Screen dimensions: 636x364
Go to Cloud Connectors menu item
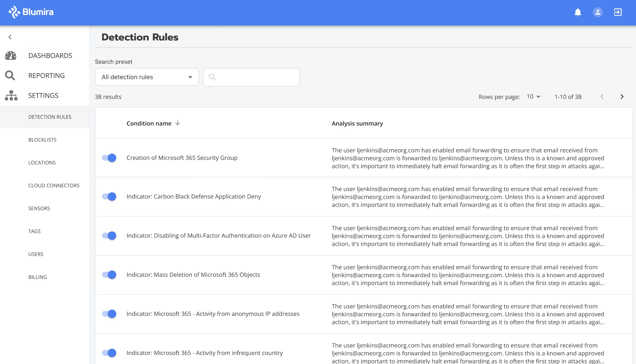[54, 186]
